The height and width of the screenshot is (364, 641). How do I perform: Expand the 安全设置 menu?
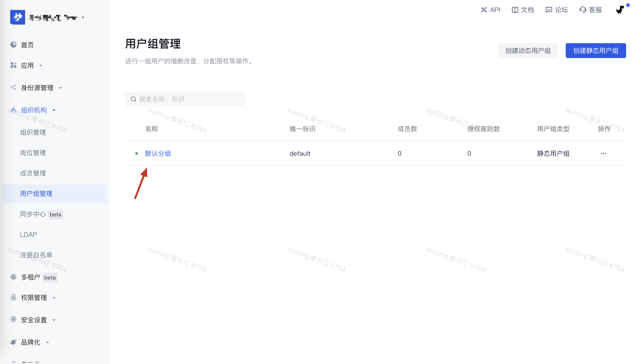point(33,320)
